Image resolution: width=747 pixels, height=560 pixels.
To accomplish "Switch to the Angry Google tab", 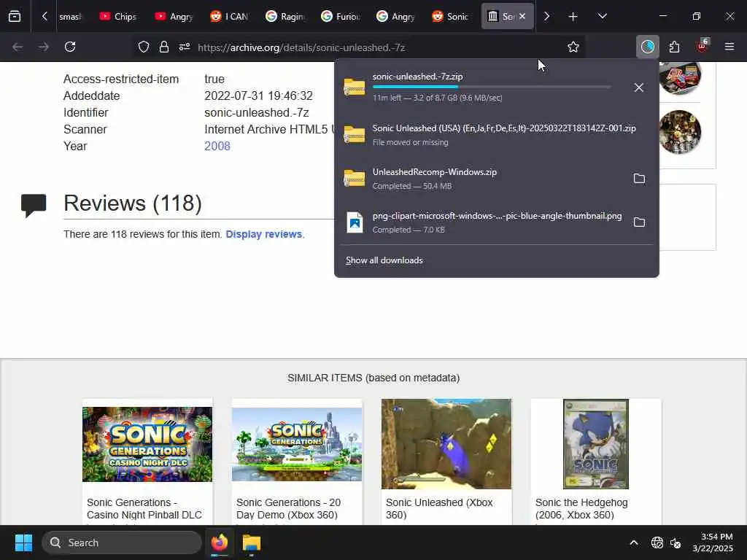I will (x=395, y=17).
